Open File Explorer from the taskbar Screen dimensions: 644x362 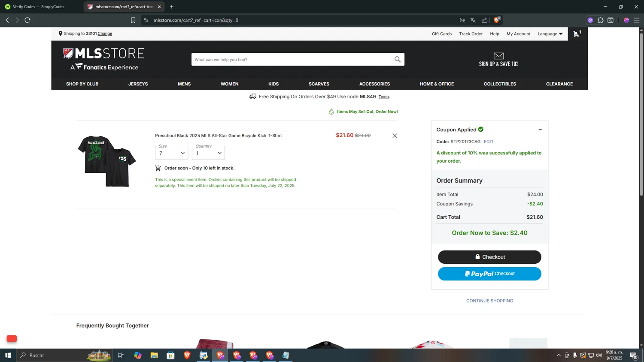[154, 355]
